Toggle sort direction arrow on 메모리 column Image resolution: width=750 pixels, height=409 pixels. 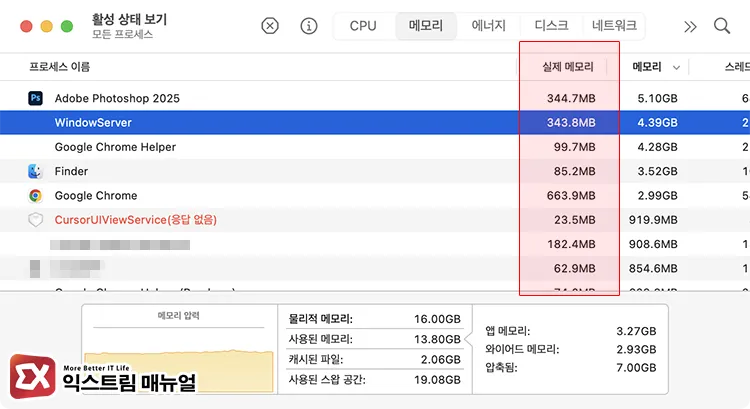point(676,67)
